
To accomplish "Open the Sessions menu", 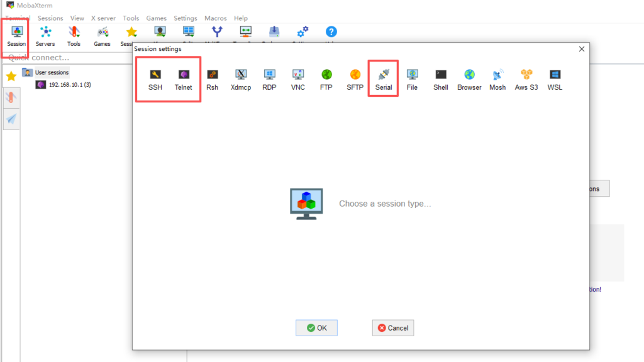I will [50, 18].
